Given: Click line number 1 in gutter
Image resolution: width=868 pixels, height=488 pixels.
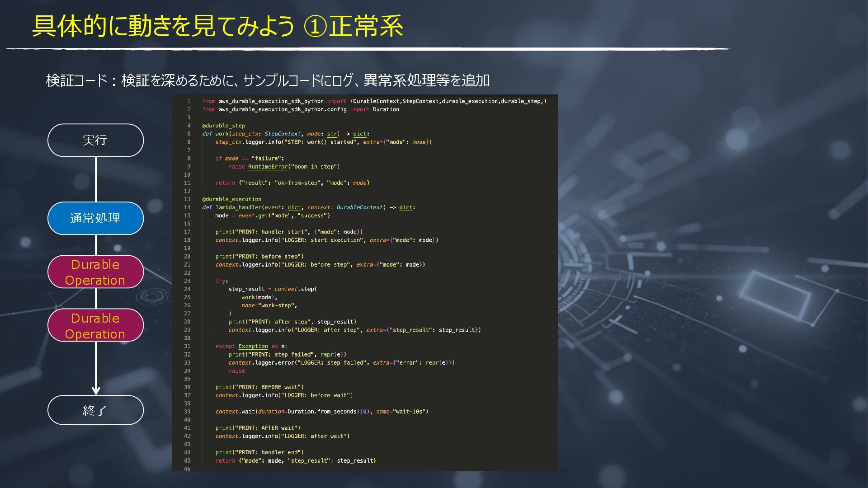Looking at the screenshot, I should 189,101.
